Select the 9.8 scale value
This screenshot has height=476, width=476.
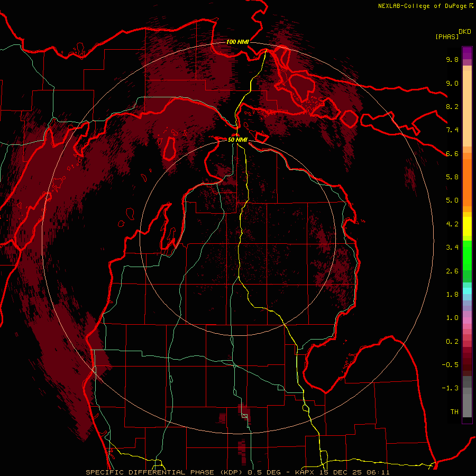(x=452, y=59)
